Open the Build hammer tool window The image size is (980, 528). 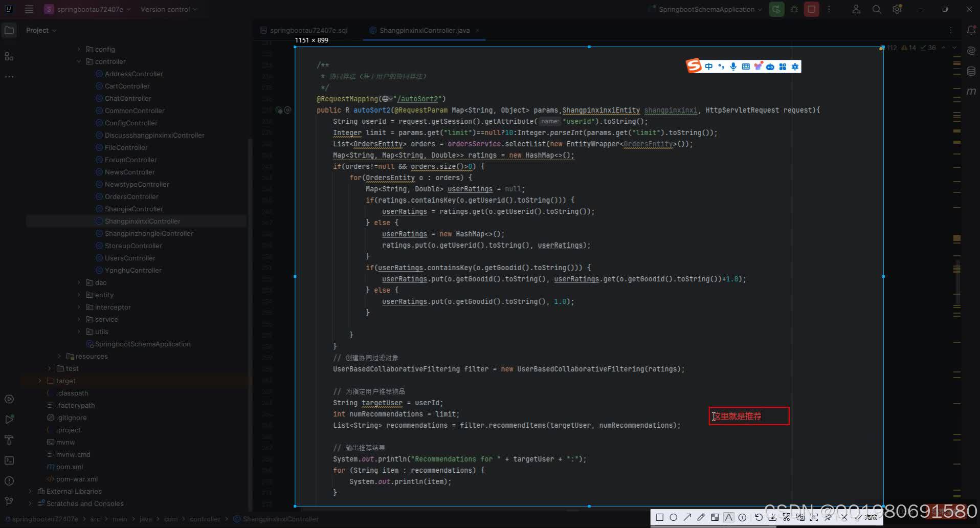(x=9, y=440)
